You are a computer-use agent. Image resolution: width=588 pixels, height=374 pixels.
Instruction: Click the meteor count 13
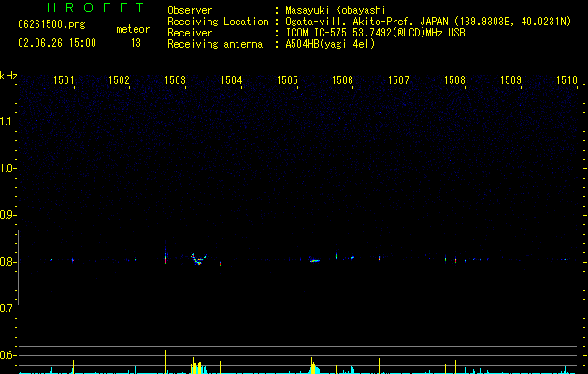(x=136, y=43)
